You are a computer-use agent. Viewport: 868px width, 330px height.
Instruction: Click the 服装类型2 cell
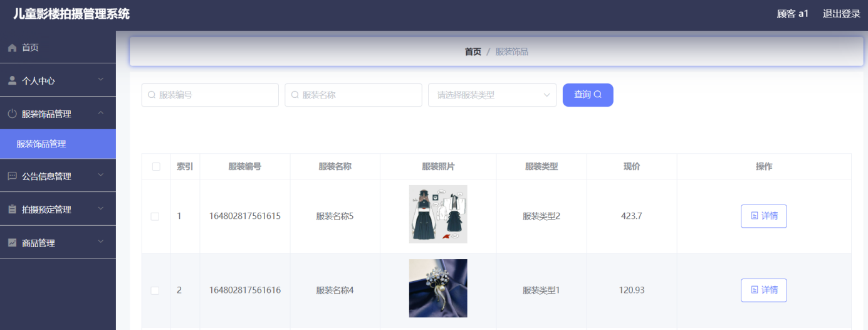tap(541, 216)
